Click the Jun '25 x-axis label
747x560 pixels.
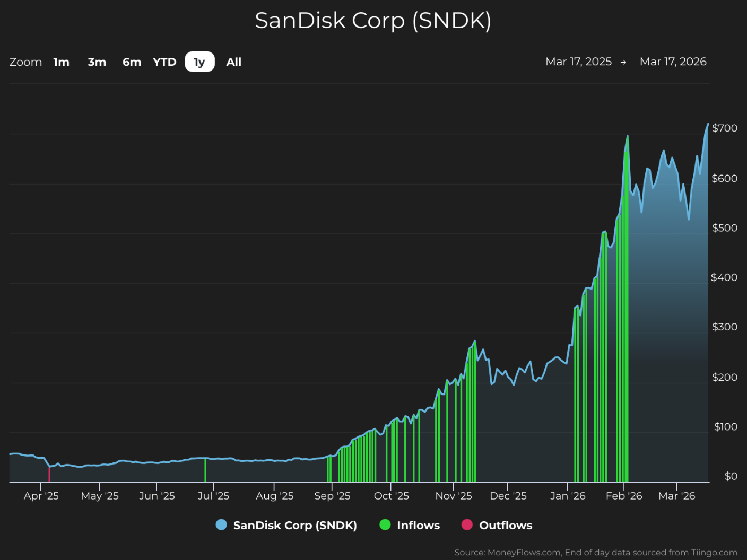coord(157,496)
